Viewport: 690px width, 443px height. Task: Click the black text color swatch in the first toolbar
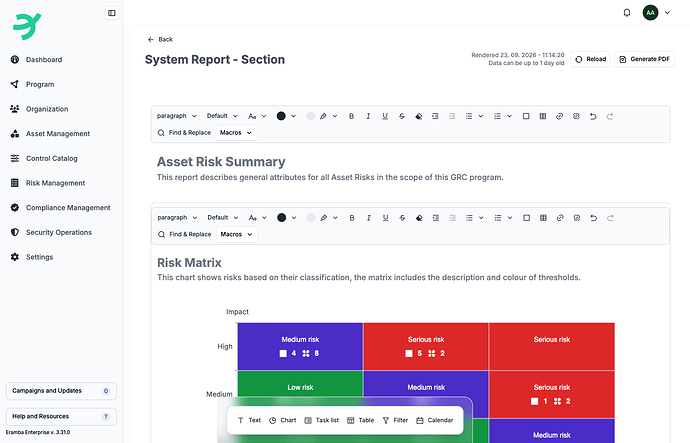[281, 116]
